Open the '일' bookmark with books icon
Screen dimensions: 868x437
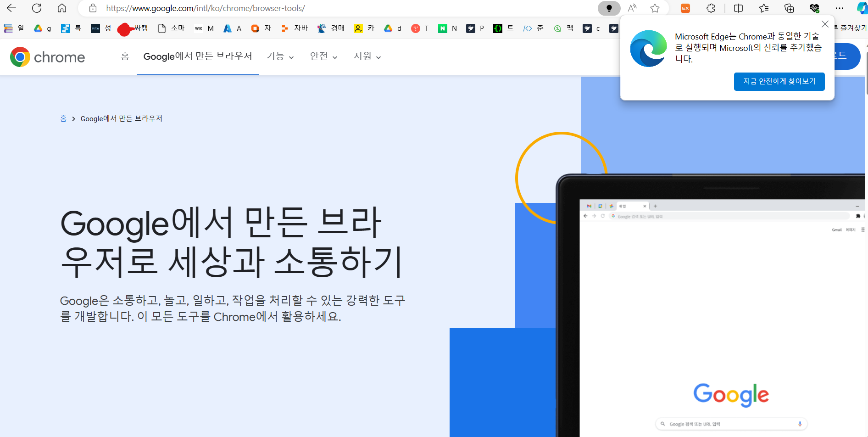pyautogui.click(x=14, y=28)
